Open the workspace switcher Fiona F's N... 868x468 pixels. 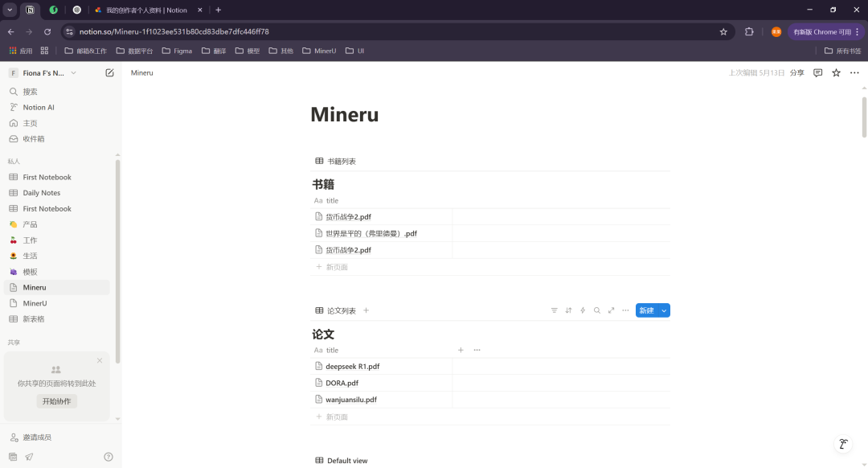tap(43, 73)
